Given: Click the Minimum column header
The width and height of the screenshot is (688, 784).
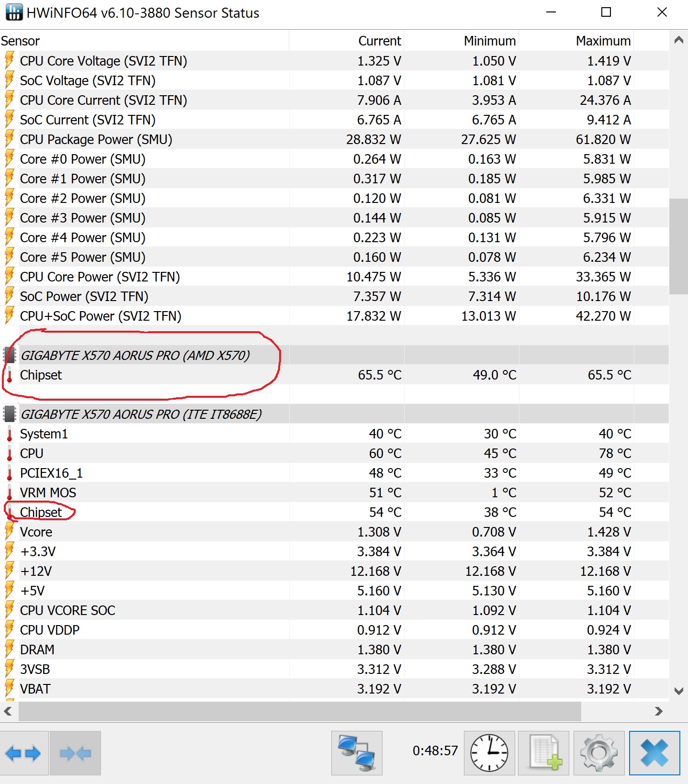Looking at the screenshot, I should (x=462, y=41).
